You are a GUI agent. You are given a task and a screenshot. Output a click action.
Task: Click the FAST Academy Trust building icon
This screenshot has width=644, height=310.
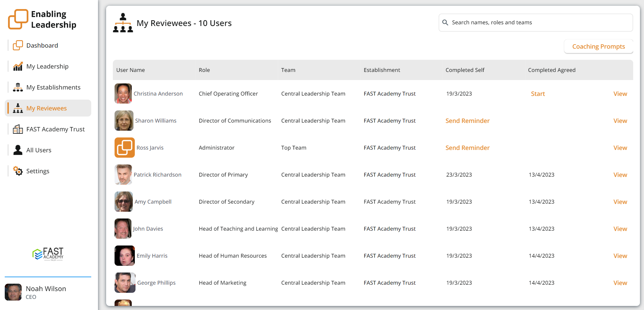[x=18, y=129]
